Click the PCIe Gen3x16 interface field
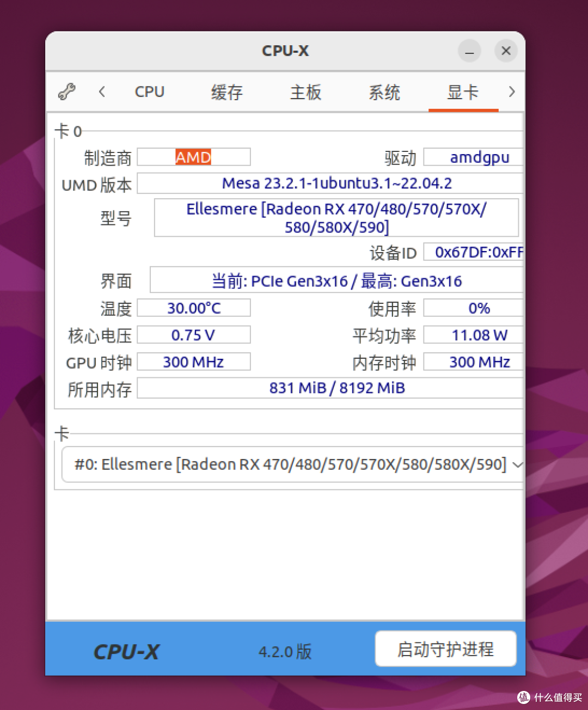This screenshot has height=710, width=588. click(x=336, y=280)
